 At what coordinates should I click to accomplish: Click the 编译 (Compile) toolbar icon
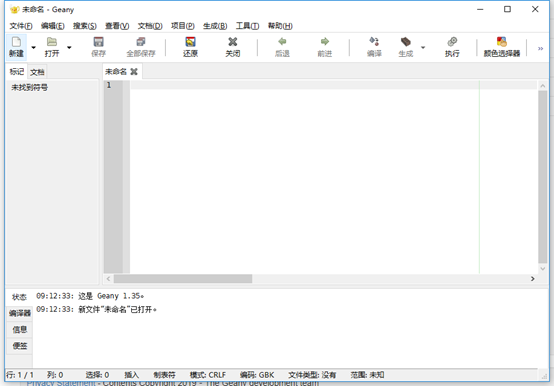[374, 42]
